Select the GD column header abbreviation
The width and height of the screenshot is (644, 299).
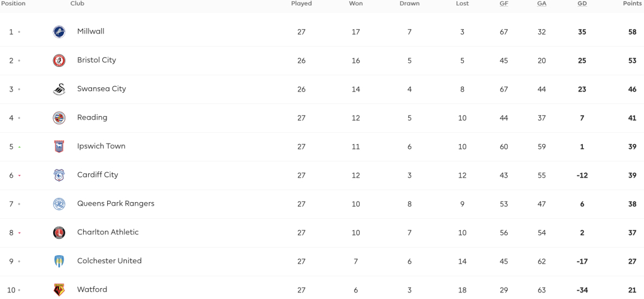(582, 3)
